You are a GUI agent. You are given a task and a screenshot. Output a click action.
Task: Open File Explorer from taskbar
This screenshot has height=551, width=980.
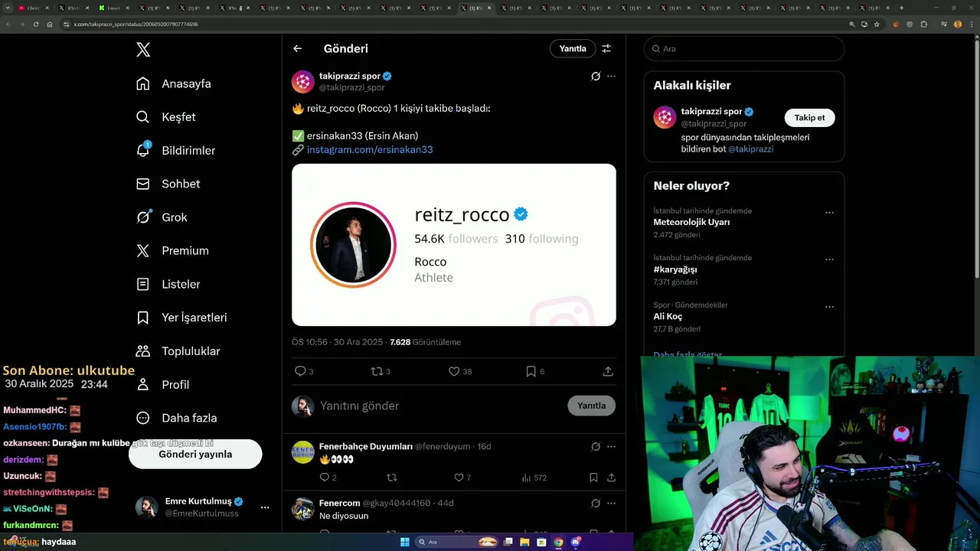click(x=524, y=542)
